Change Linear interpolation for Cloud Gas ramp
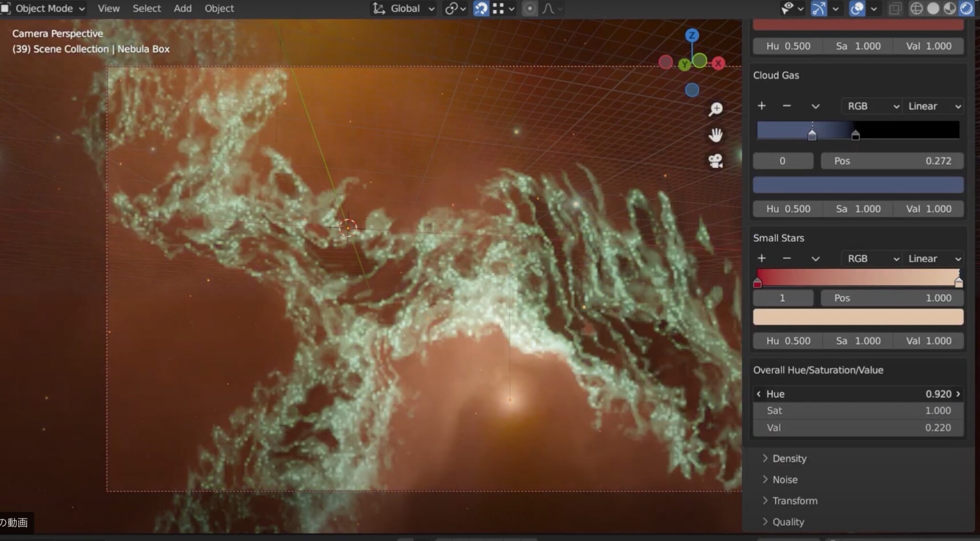Image resolution: width=980 pixels, height=541 pixels. (932, 106)
